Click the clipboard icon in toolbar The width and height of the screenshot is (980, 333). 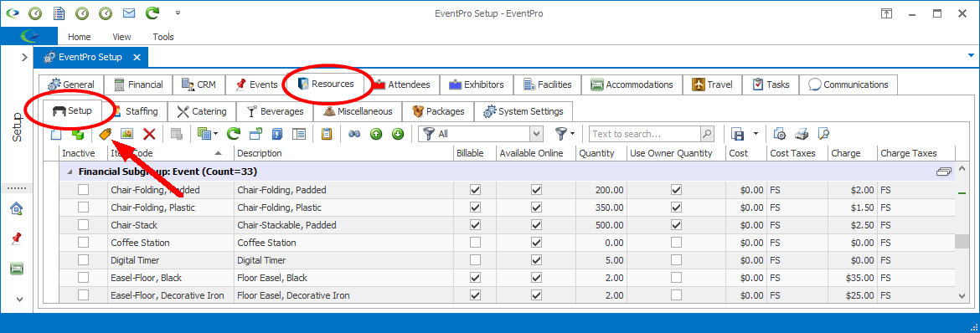tap(327, 134)
